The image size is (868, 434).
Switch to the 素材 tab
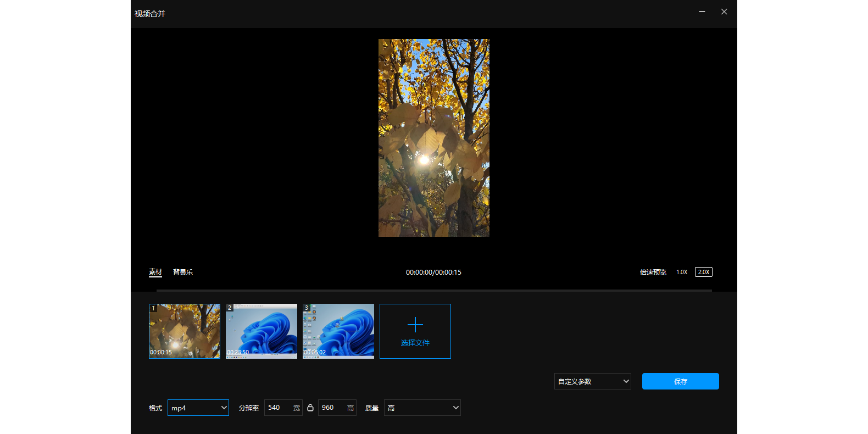pyautogui.click(x=155, y=272)
